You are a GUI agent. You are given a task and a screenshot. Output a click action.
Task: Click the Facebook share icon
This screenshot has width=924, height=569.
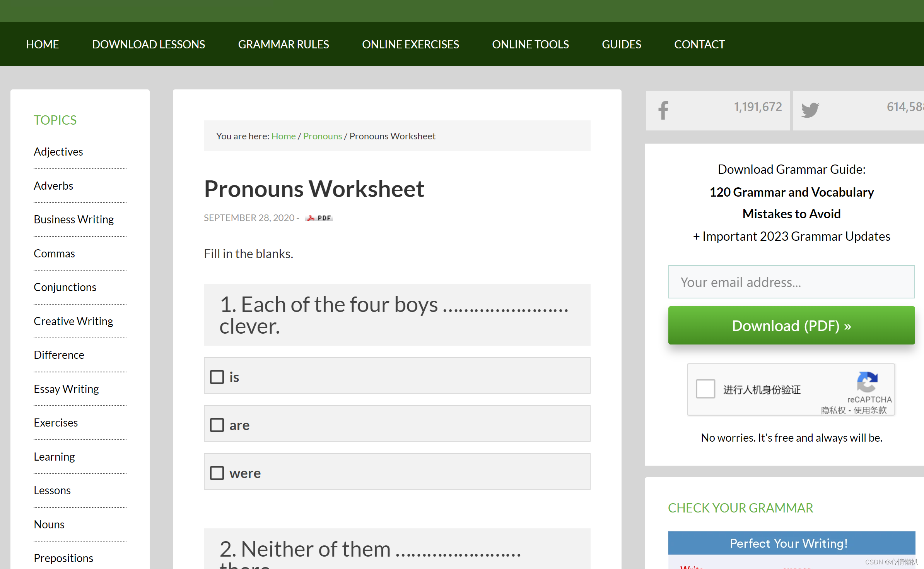[x=663, y=110]
